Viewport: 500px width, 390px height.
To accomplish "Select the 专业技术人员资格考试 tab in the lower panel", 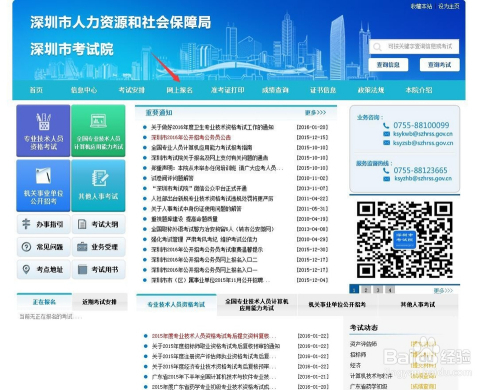I will coord(176,305).
